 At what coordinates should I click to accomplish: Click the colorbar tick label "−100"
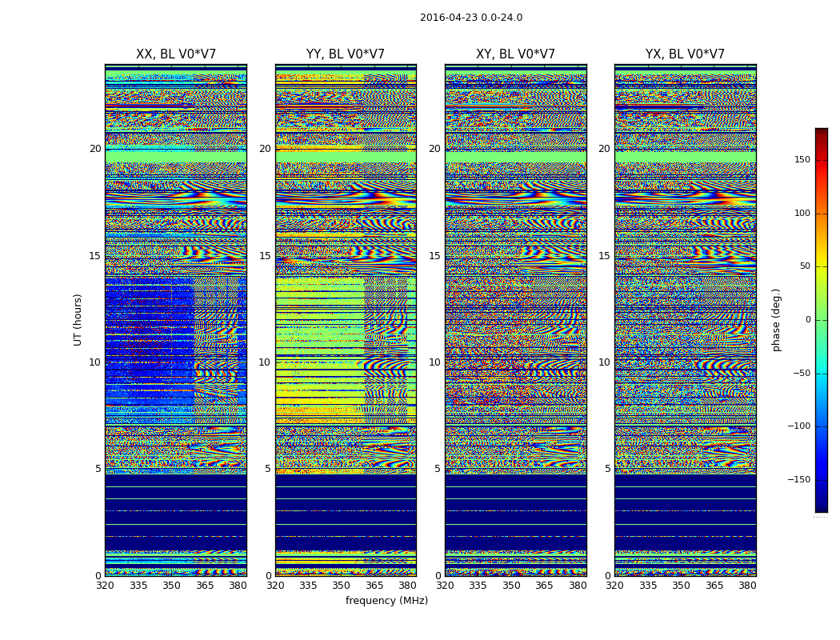click(x=799, y=426)
